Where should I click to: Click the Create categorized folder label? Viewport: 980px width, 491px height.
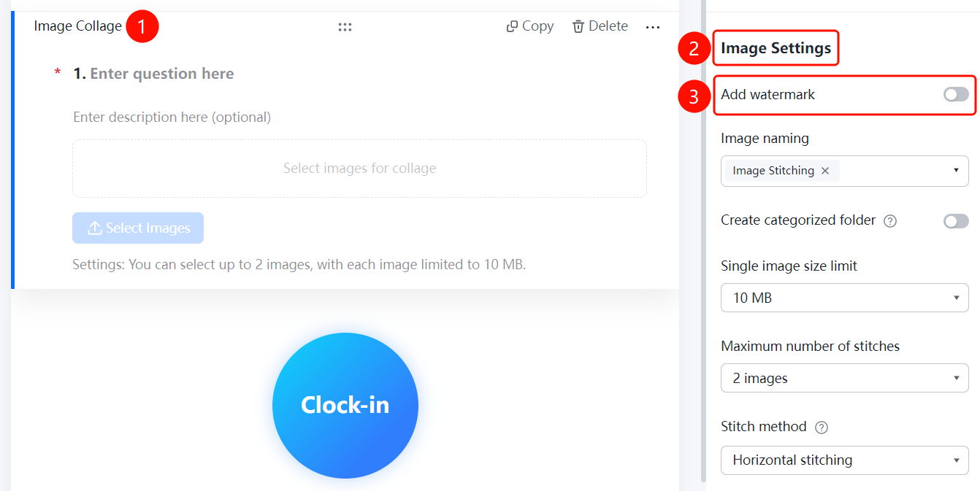798,220
